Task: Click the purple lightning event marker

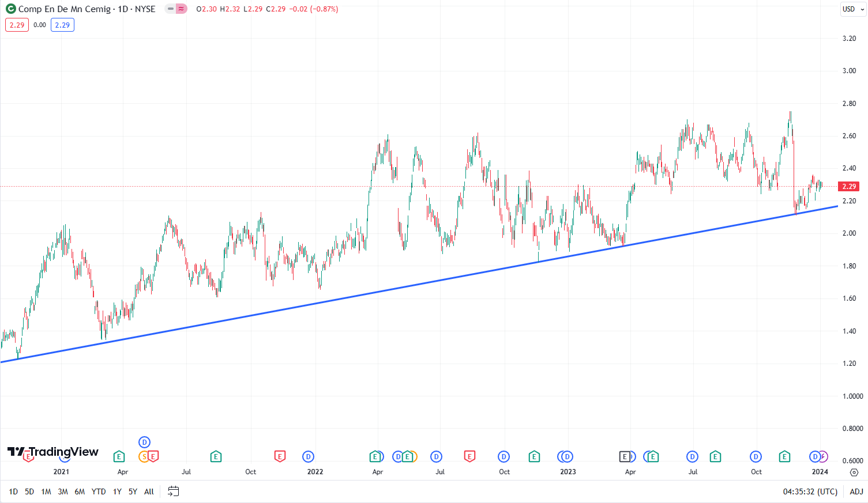Action: pyautogui.click(x=824, y=457)
